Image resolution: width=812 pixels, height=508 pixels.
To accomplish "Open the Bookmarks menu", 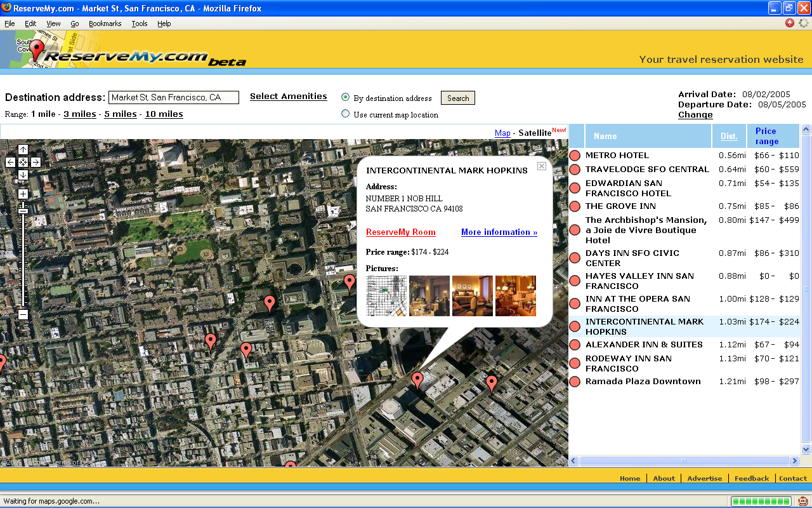I will click(105, 23).
